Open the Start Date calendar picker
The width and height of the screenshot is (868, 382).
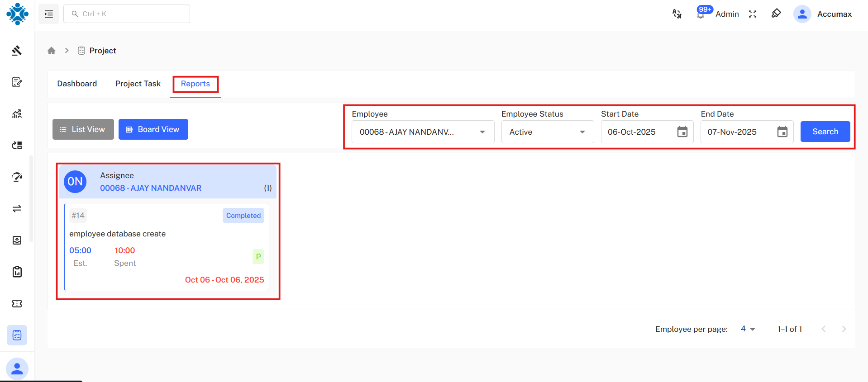click(682, 132)
